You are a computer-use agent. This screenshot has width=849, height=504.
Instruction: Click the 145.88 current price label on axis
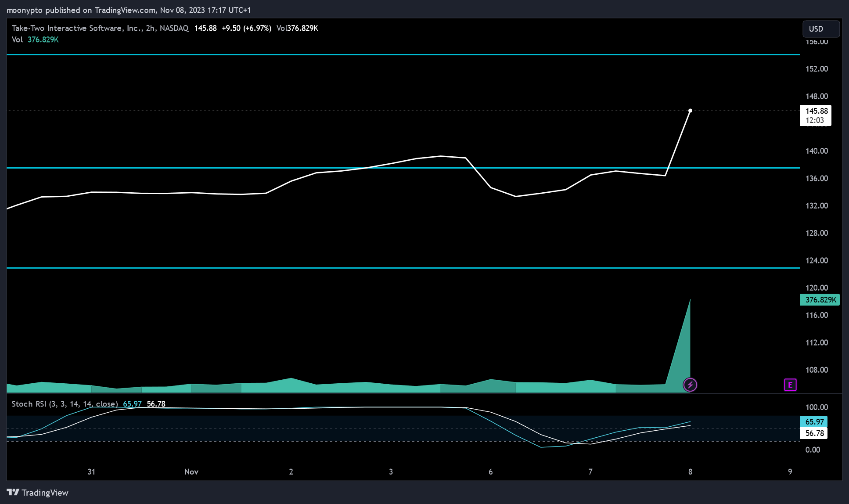816,115
